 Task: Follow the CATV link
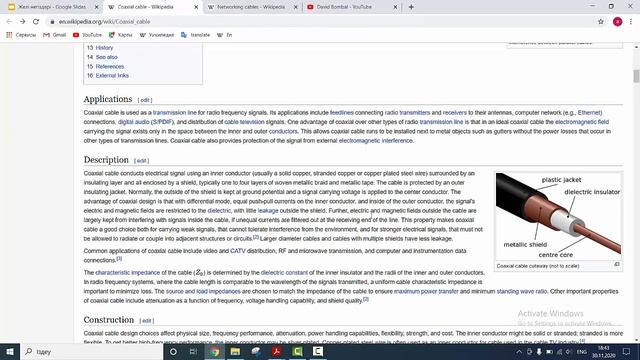(x=238, y=251)
